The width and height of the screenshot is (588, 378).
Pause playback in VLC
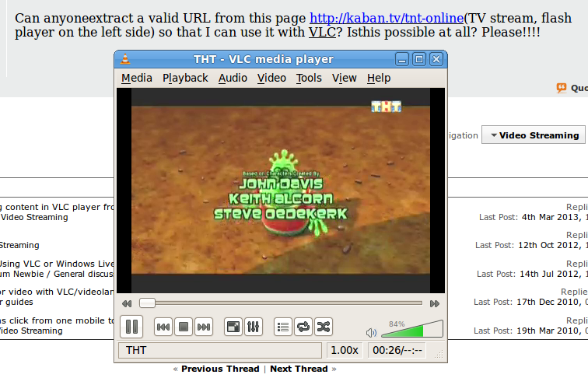coord(131,327)
